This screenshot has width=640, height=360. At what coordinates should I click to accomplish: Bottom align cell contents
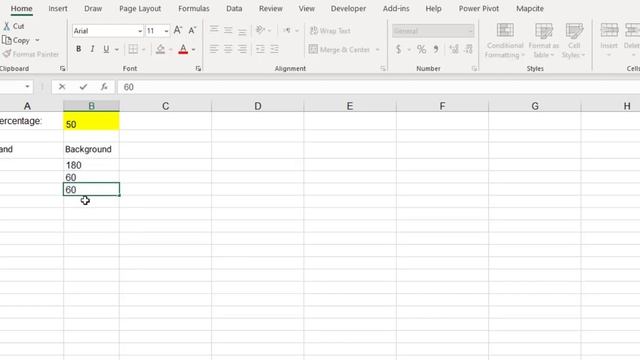tap(242, 31)
